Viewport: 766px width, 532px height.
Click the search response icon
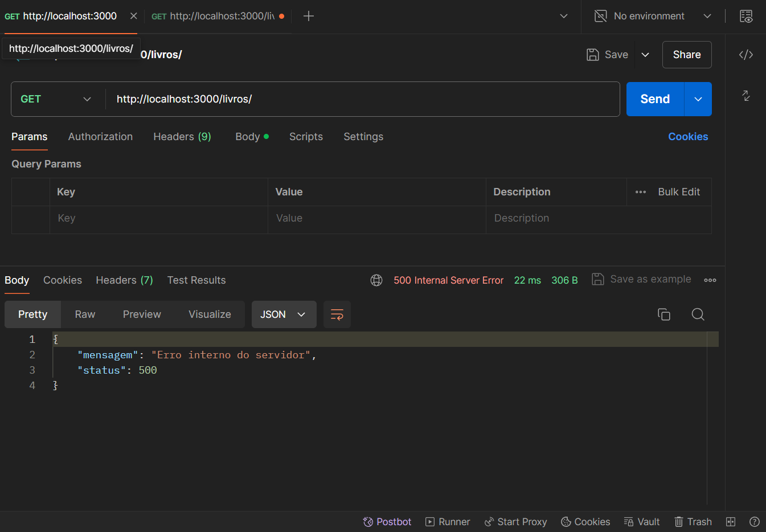698,314
